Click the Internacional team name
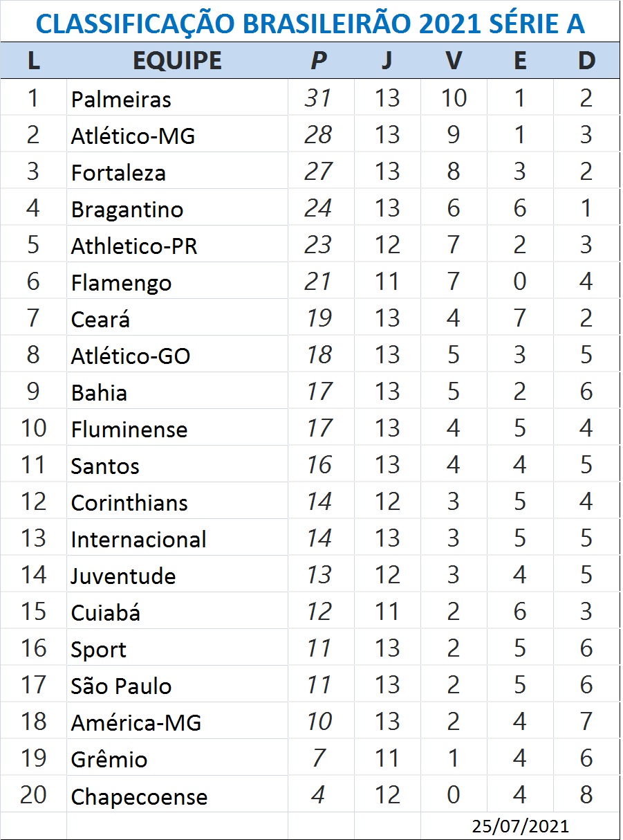 click(138, 539)
